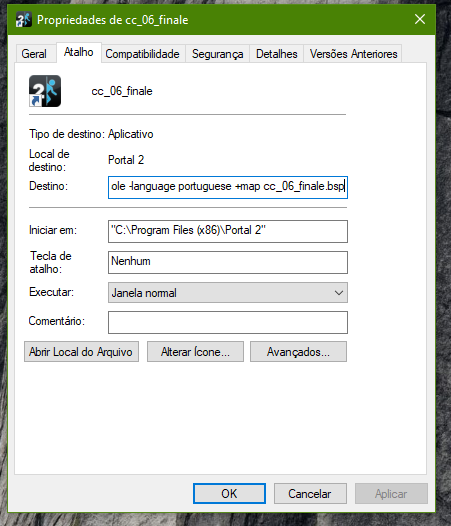This screenshot has height=526, width=451.
Task: Expand the Executar dropdown arrow
Action: pyautogui.click(x=339, y=293)
